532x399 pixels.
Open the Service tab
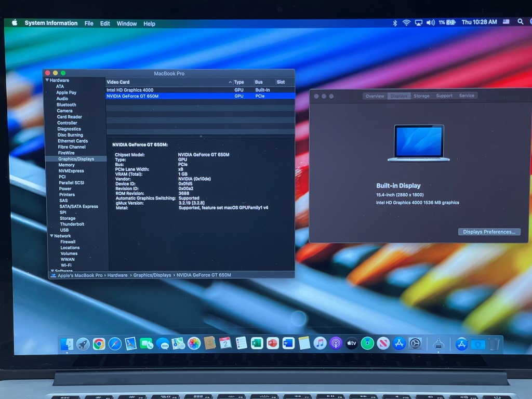click(467, 96)
